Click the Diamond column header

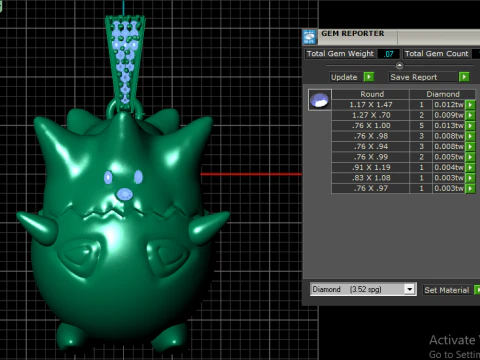click(x=443, y=94)
